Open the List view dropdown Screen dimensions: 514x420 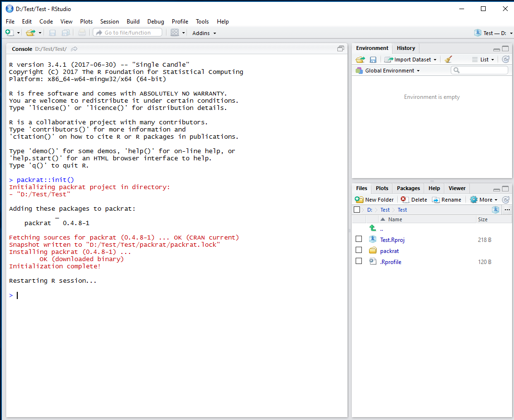[x=483, y=60]
